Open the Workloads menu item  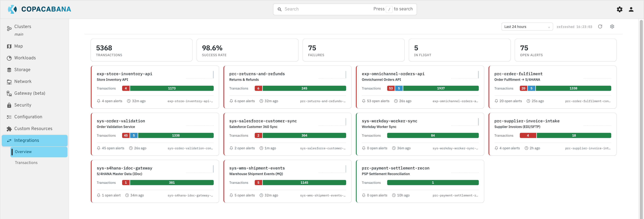[x=34, y=58]
